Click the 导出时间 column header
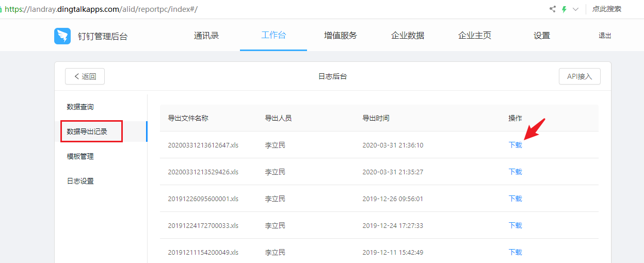Screen dimensions: 644x263 tap(376, 118)
